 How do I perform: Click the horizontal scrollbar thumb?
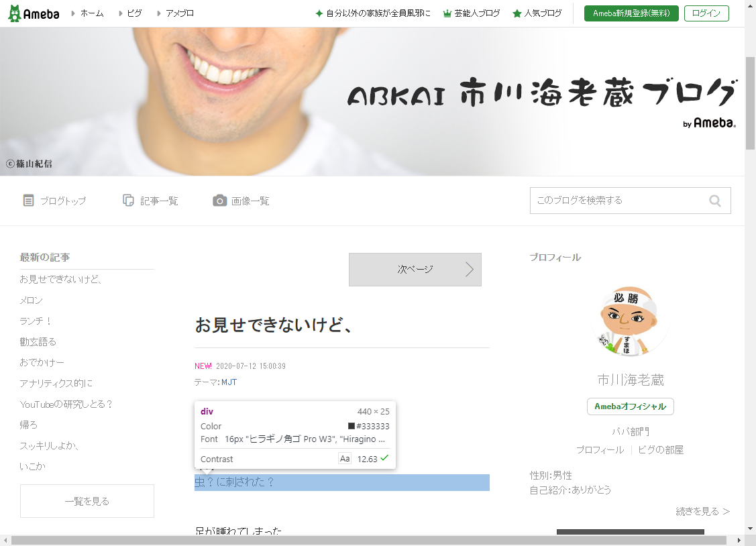369,540
